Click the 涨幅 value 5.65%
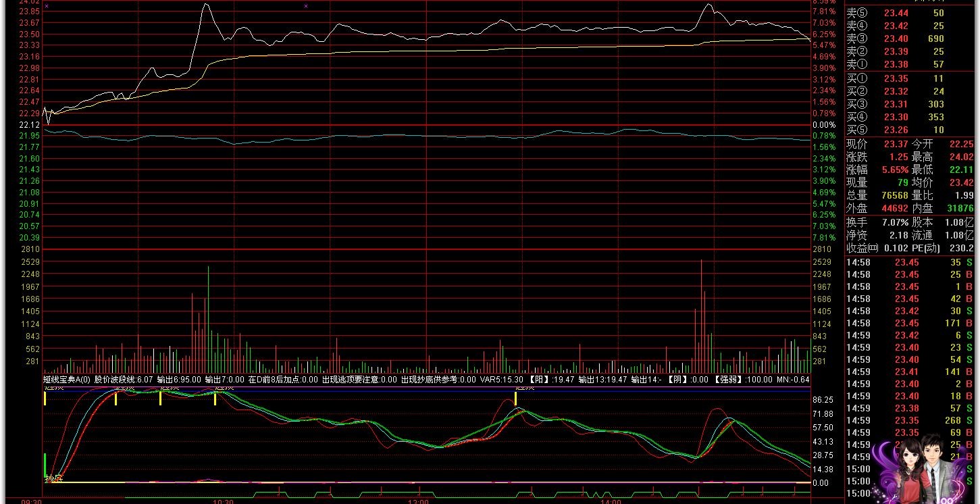This screenshot has width=980, height=504. (895, 170)
